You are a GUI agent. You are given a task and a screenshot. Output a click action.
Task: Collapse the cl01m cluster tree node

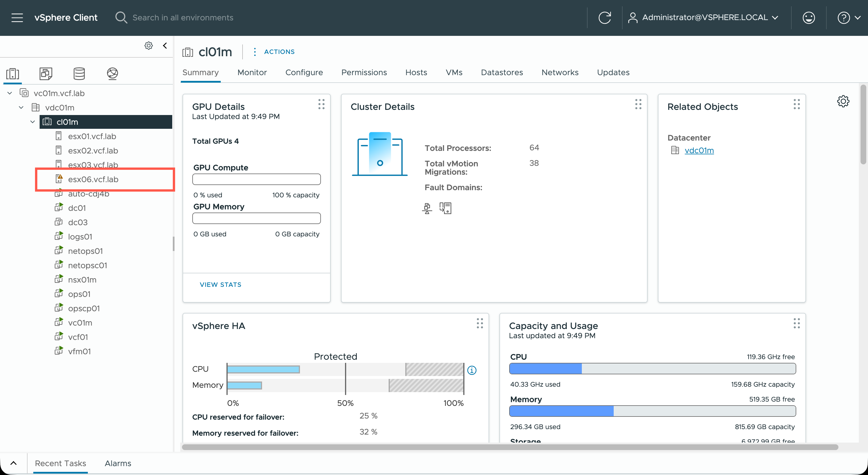pyautogui.click(x=33, y=122)
